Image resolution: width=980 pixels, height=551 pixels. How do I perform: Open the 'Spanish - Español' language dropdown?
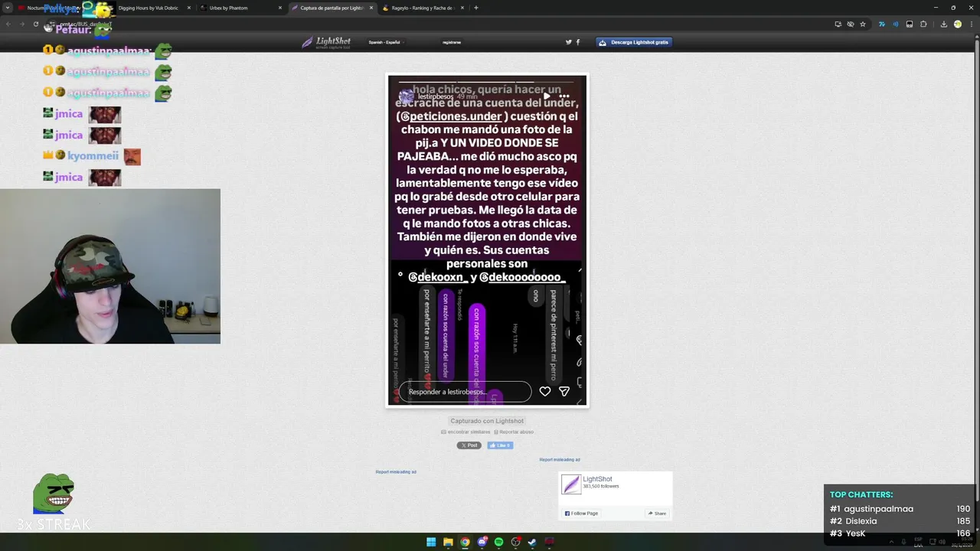(x=386, y=42)
